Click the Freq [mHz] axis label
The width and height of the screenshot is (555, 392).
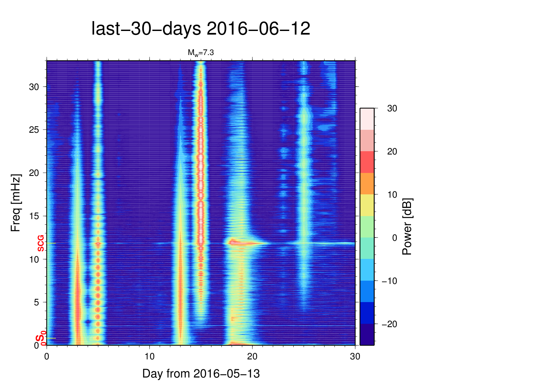pyautogui.click(x=15, y=203)
